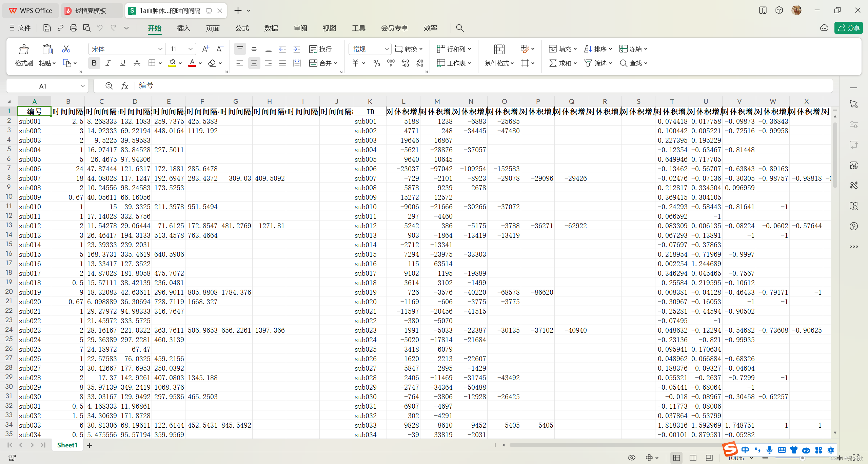Click the Format Painter (格式刷) icon
The image size is (868, 464).
pyautogui.click(x=24, y=50)
